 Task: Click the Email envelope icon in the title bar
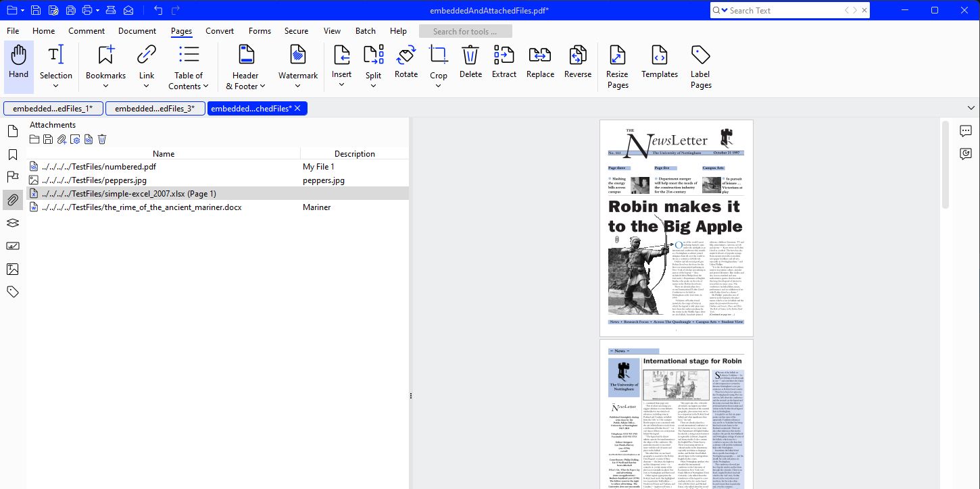click(128, 10)
